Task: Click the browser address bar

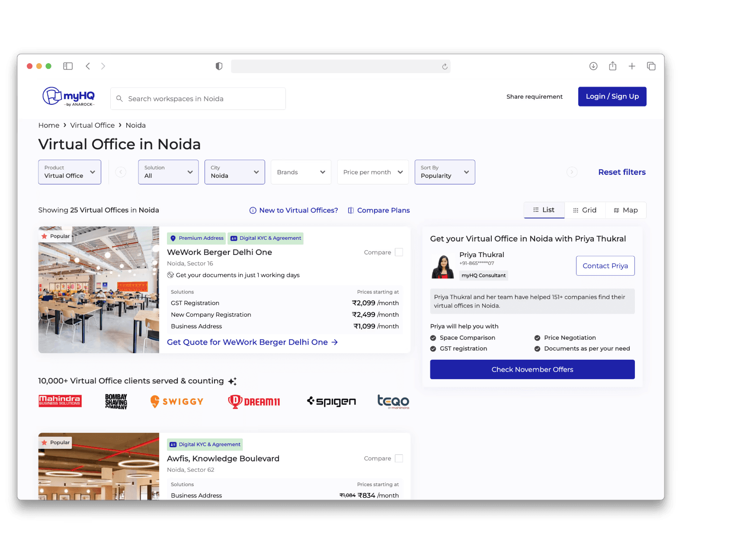Action: (341, 66)
